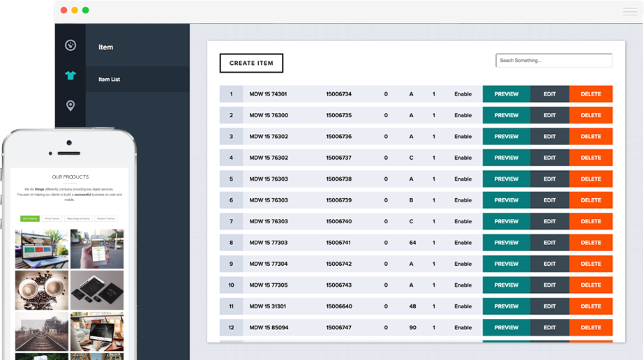The height and width of the screenshot is (360, 644).
Task: Open the hand holding phone thumbnail
Action: point(96,249)
